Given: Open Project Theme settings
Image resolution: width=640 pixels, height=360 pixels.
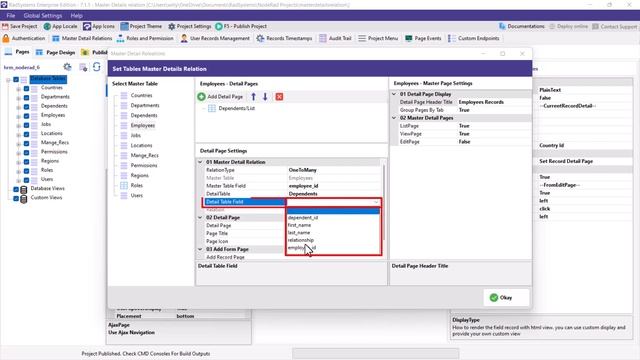Looking at the screenshot, I should point(141,26).
